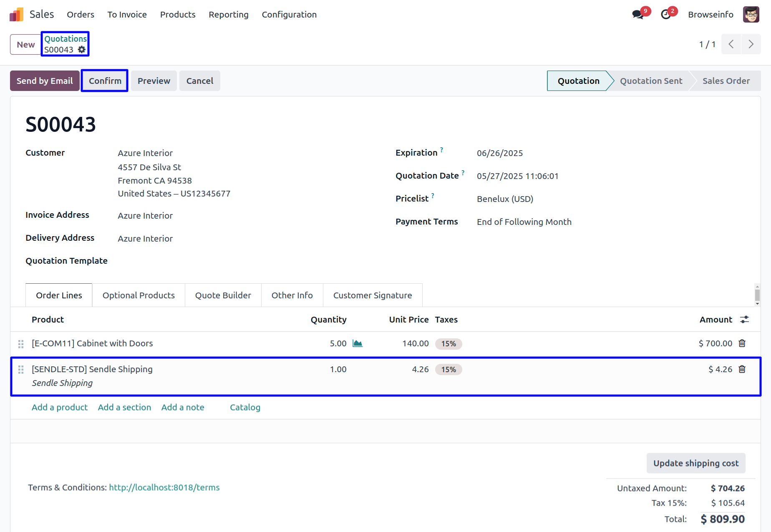Click the gear icon beside S00043

pyautogui.click(x=82, y=50)
